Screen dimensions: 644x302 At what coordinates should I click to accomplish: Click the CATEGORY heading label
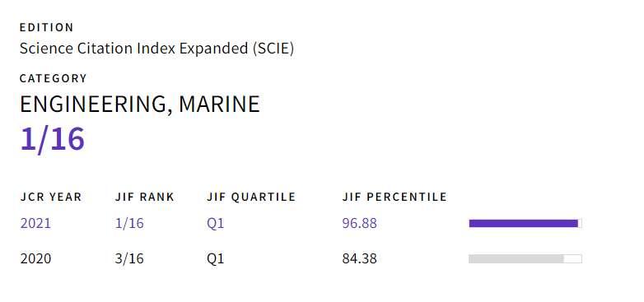54,78
